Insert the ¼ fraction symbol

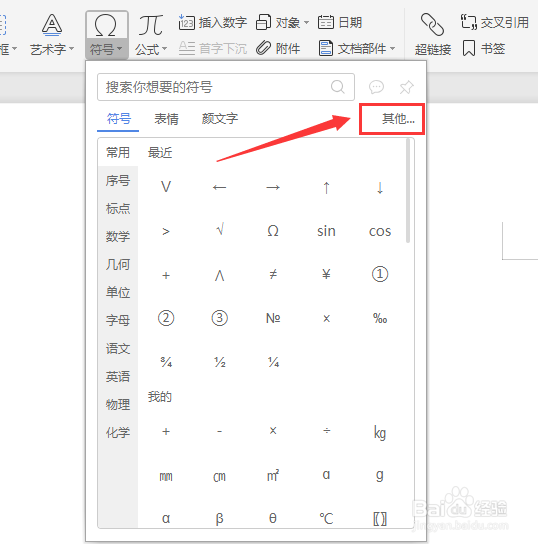pos(273,362)
